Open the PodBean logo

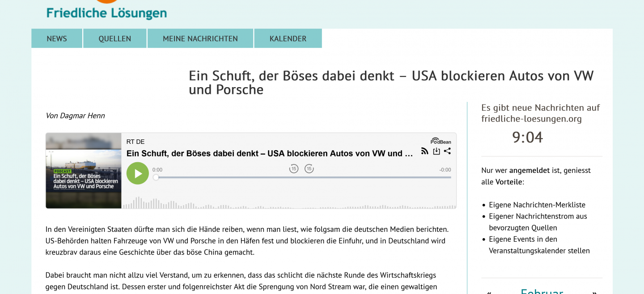click(440, 140)
